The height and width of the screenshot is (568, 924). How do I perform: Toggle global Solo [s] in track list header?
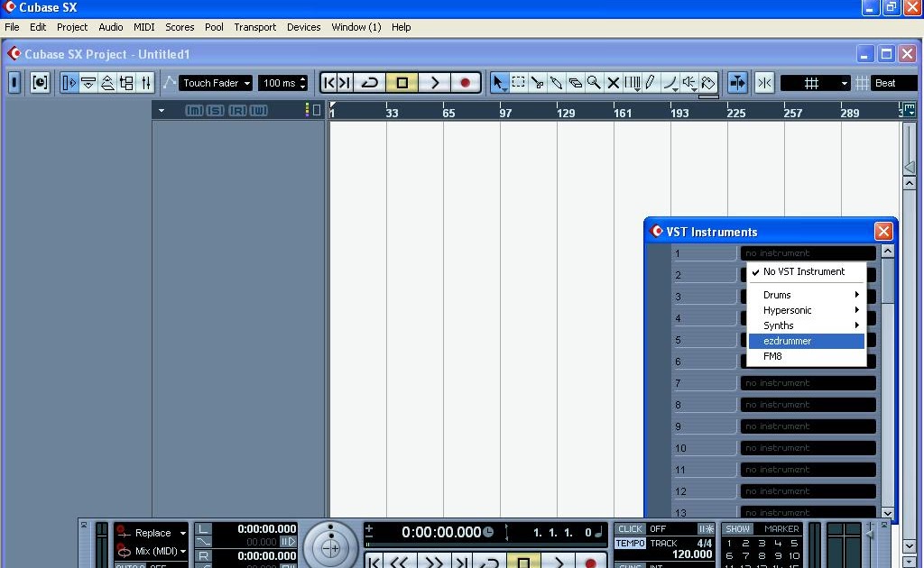click(215, 111)
